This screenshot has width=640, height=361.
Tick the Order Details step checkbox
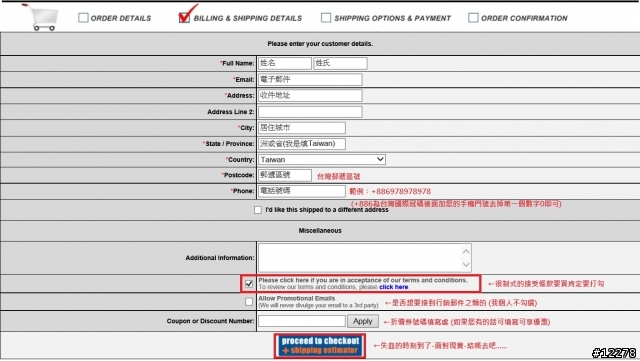83,18
